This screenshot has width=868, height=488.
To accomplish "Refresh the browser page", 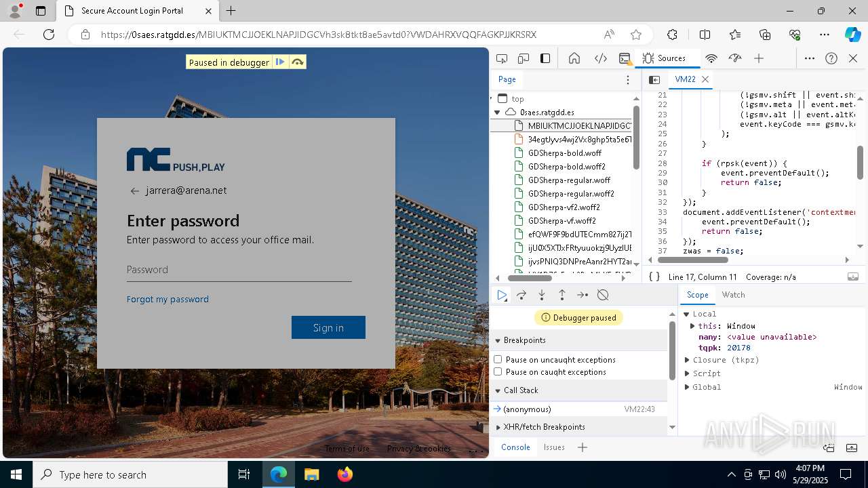I will (x=49, y=35).
